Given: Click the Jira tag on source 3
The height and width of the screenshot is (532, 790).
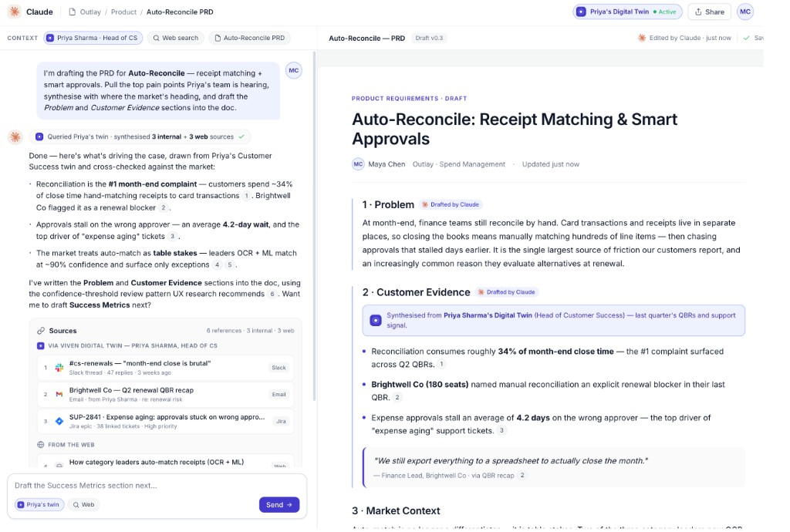Looking at the screenshot, I should [x=281, y=421].
